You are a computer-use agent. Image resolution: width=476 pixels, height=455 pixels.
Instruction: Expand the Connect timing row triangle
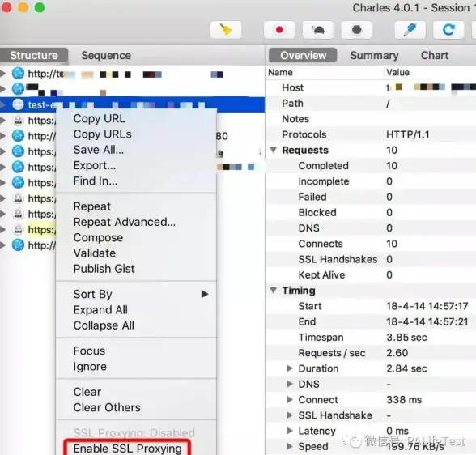click(x=289, y=399)
